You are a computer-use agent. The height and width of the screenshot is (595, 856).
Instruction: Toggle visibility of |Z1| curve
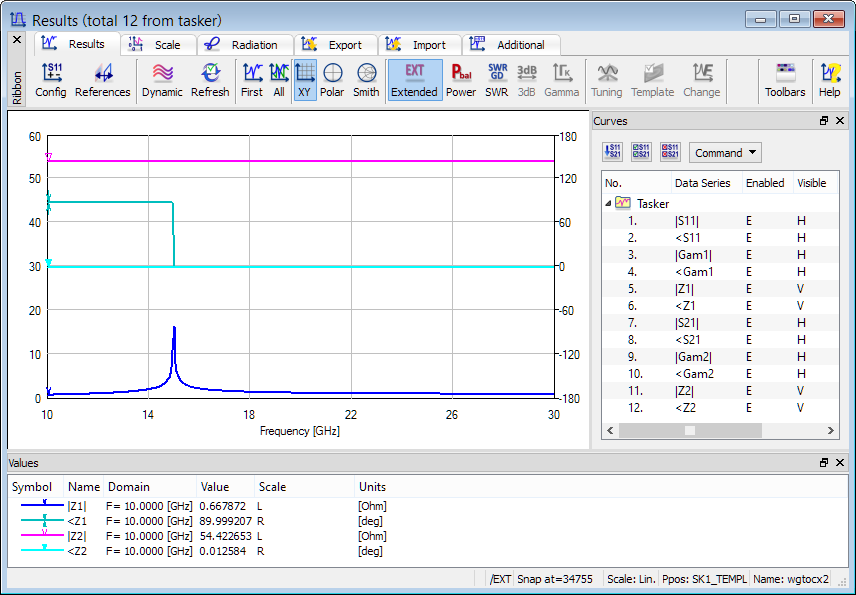pyautogui.click(x=800, y=288)
